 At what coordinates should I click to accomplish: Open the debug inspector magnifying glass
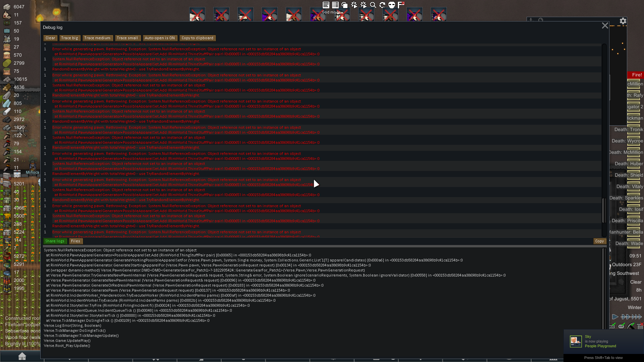point(373,5)
